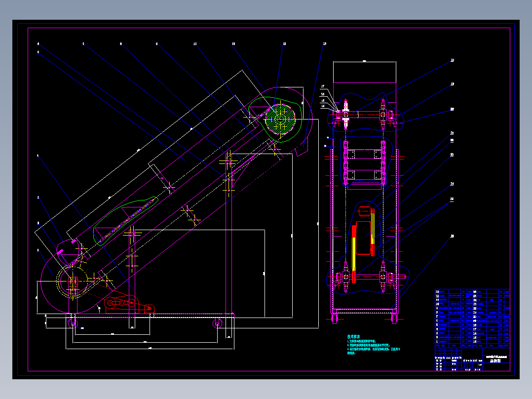Click part callout number 3
This screenshot has height=399, width=532.
(38, 198)
